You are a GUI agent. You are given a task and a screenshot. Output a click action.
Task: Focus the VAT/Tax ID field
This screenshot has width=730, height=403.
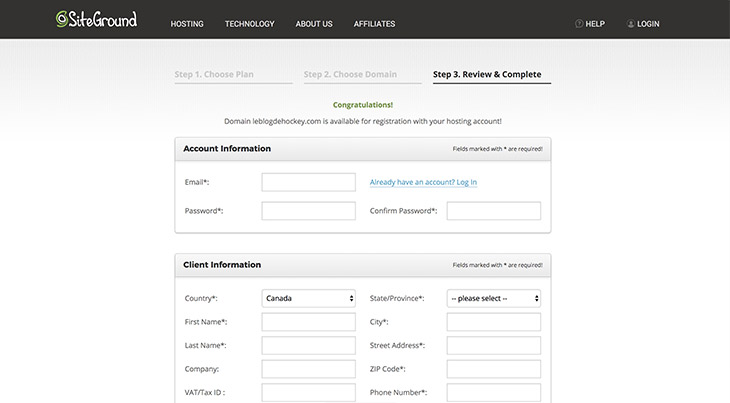pyautogui.click(x=309, y=393)
